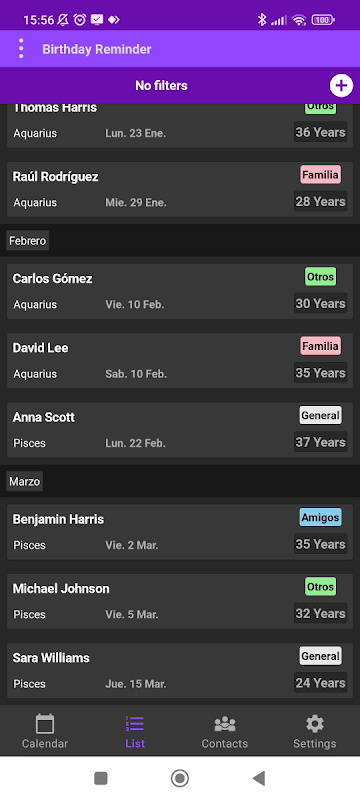The width and height of the screenshot is (360, 800).
Task: Click the blue Amigos tag on Benjamin Harris
Action: (320, 517)
